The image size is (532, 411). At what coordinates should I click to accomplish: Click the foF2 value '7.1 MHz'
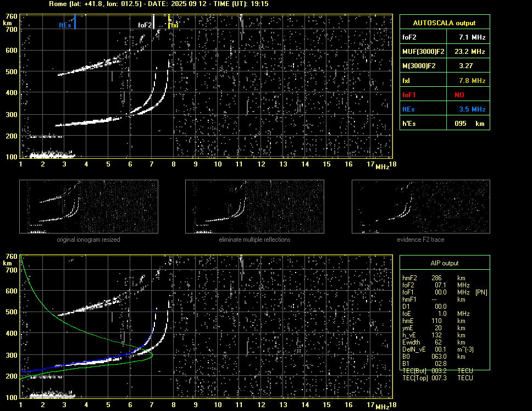[472, 37]
